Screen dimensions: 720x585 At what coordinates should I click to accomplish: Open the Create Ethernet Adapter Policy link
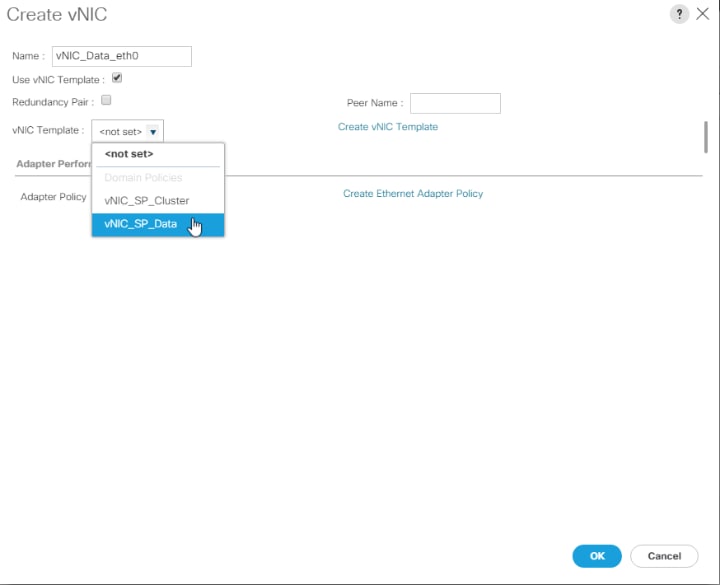point(413,194)
